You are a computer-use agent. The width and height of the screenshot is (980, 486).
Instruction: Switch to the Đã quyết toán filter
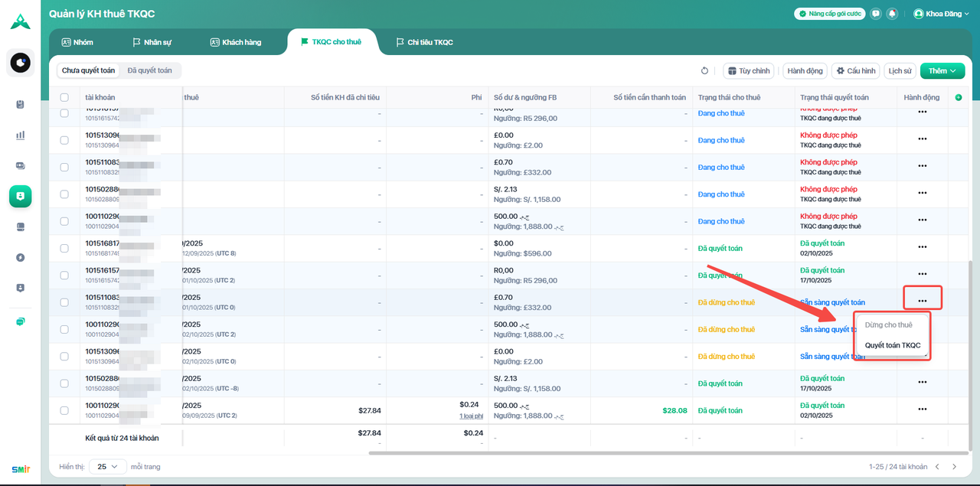pos(149,70)
